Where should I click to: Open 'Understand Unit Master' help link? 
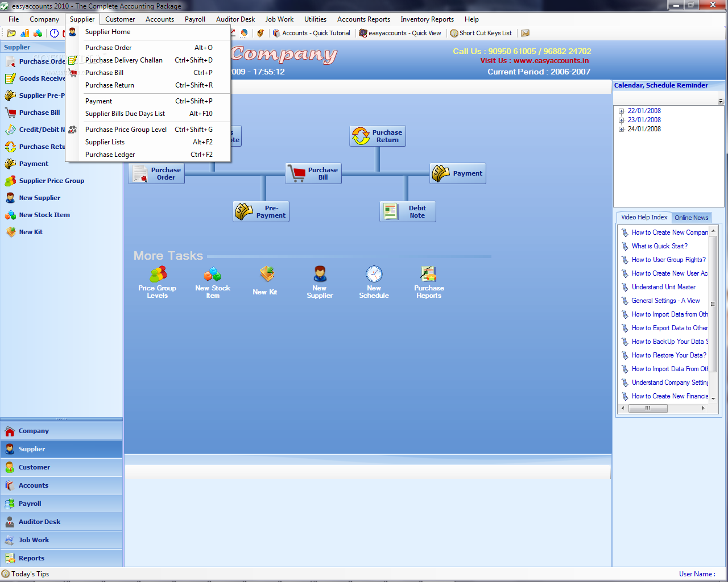point(664,287)
